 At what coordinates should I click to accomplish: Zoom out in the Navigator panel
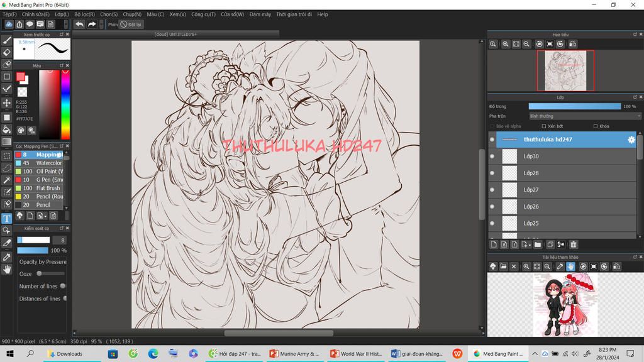[x=526, y=44]
